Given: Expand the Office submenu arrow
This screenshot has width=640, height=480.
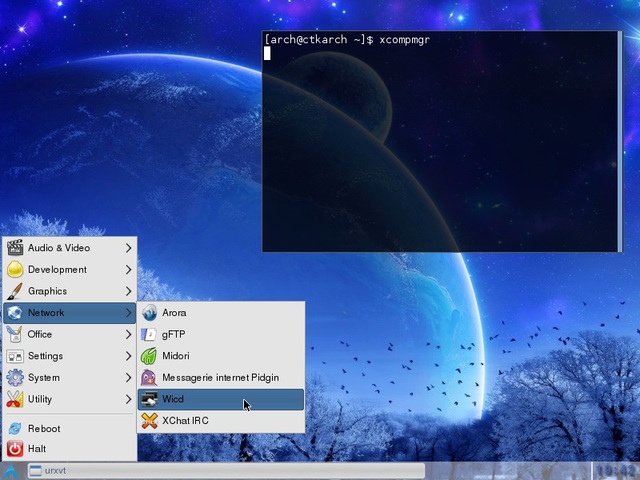Looking at the screenshot, I should tap(129, 334).
